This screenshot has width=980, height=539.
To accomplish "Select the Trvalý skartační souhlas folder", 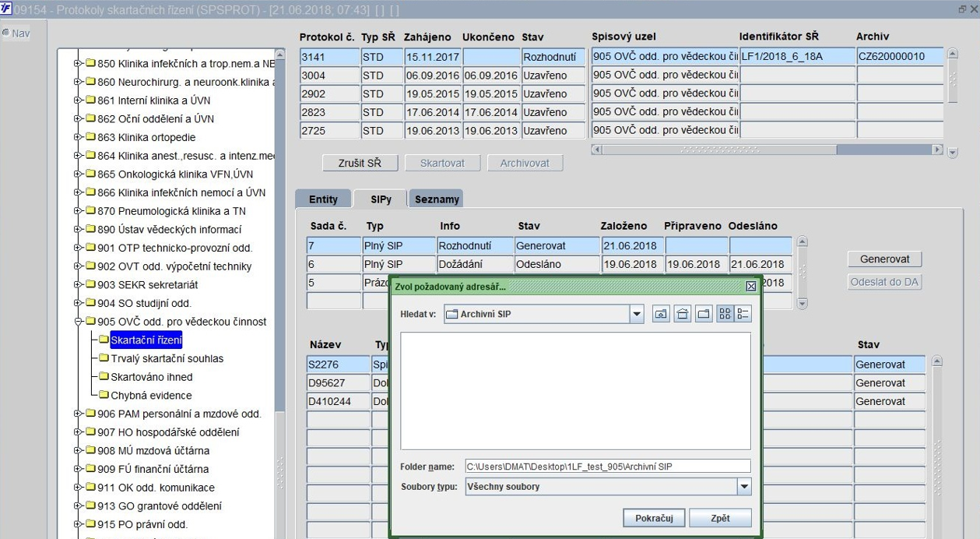I will tap(167, 358).
